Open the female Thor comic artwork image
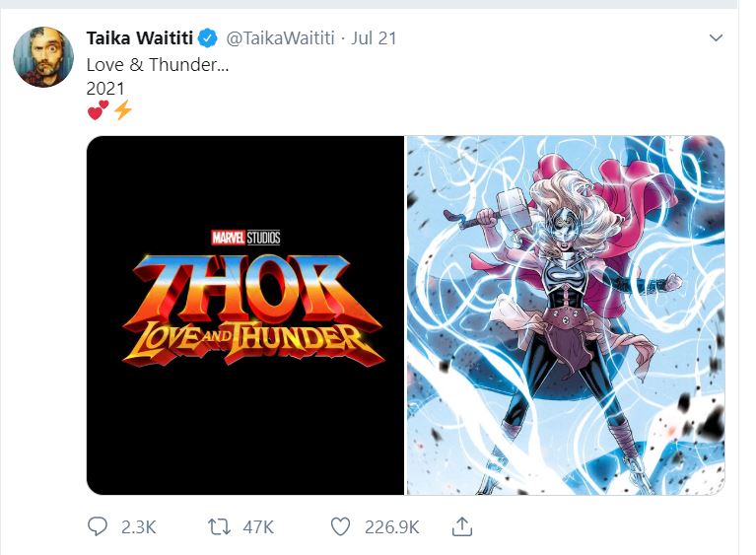The height and width of the screenshot is (555, 756). pos(565,314)
